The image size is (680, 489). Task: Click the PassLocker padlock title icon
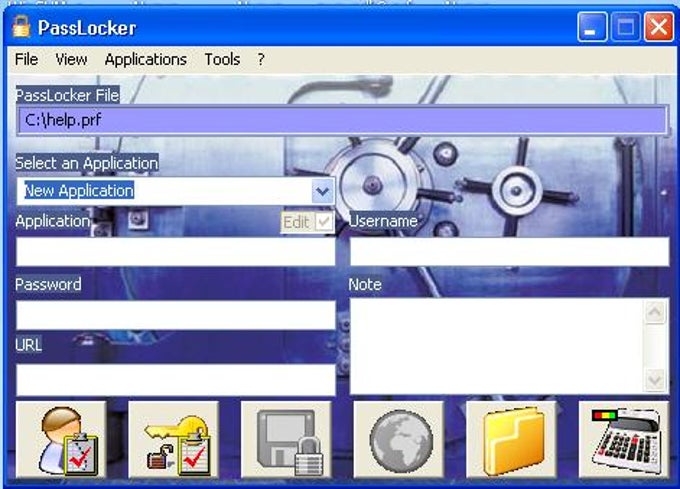click(21, 27)
